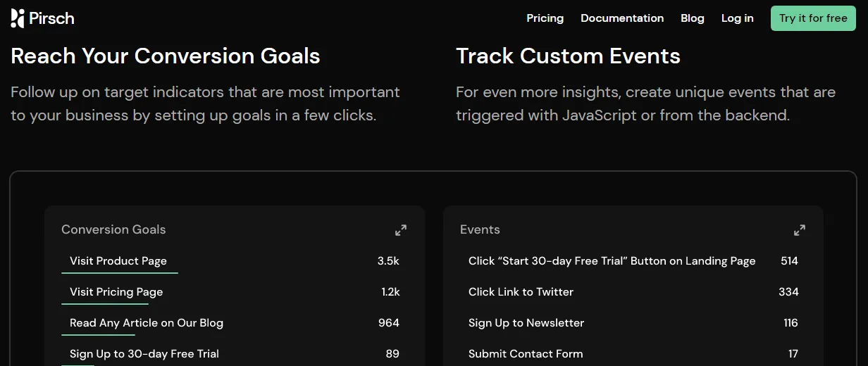Select the Submit Contact Form event
868x366 pixels.
coord(633,354)
